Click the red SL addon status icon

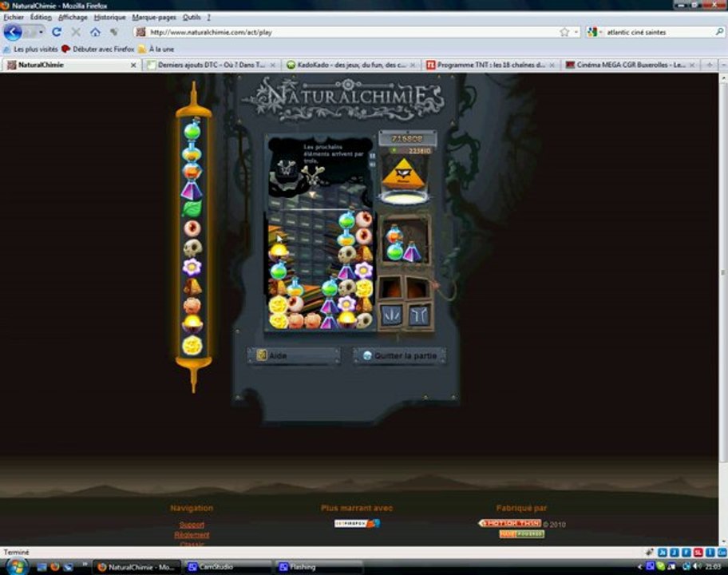698,553
